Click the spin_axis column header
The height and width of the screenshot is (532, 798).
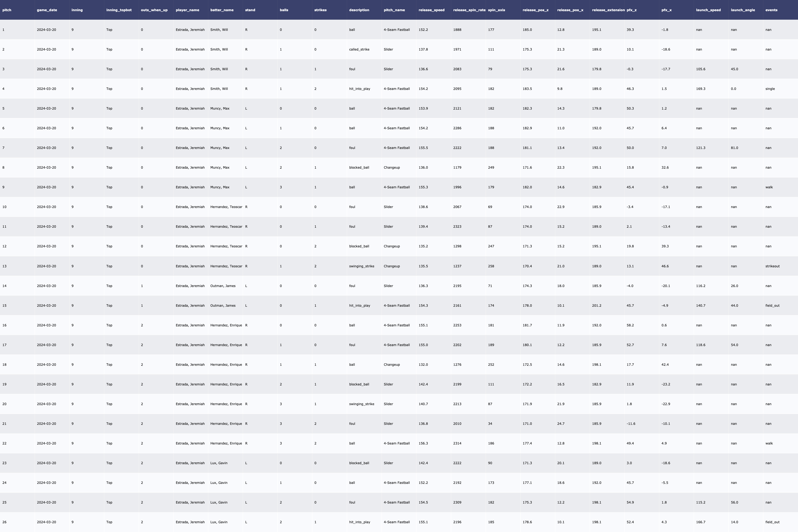click(496, 10)
